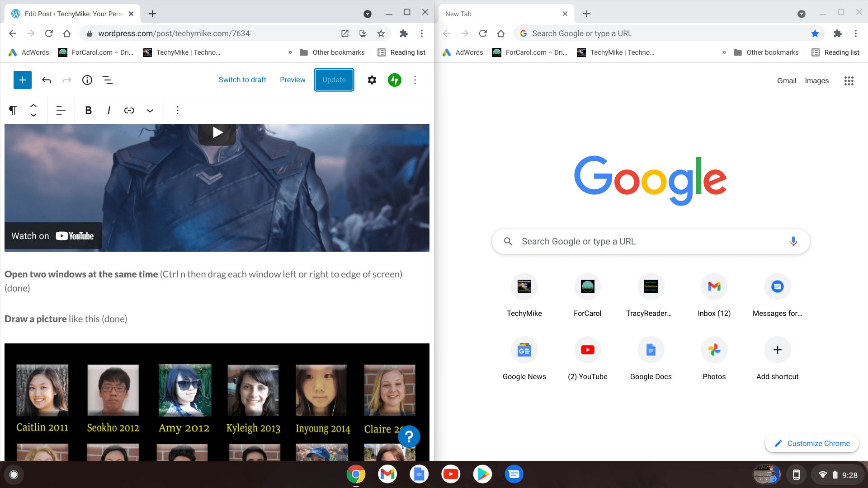Click the microphone voice search icon
The width and height of the screenshot is (868, 488).
tap(793, 241)
